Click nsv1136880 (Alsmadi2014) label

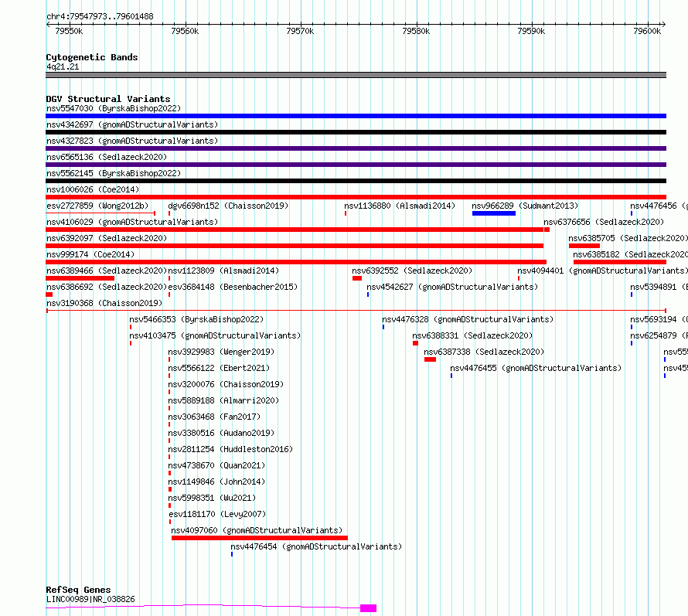tap(400, 206)
